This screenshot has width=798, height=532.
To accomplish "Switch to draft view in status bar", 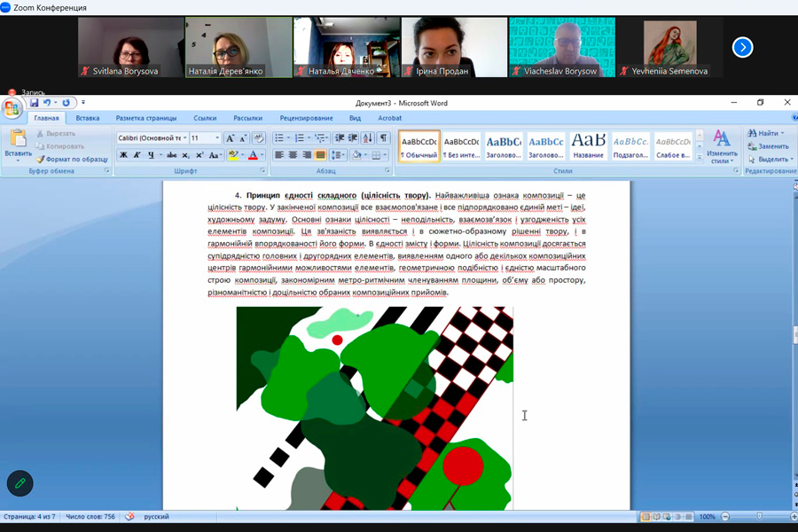I will click(x=689, y=517).
